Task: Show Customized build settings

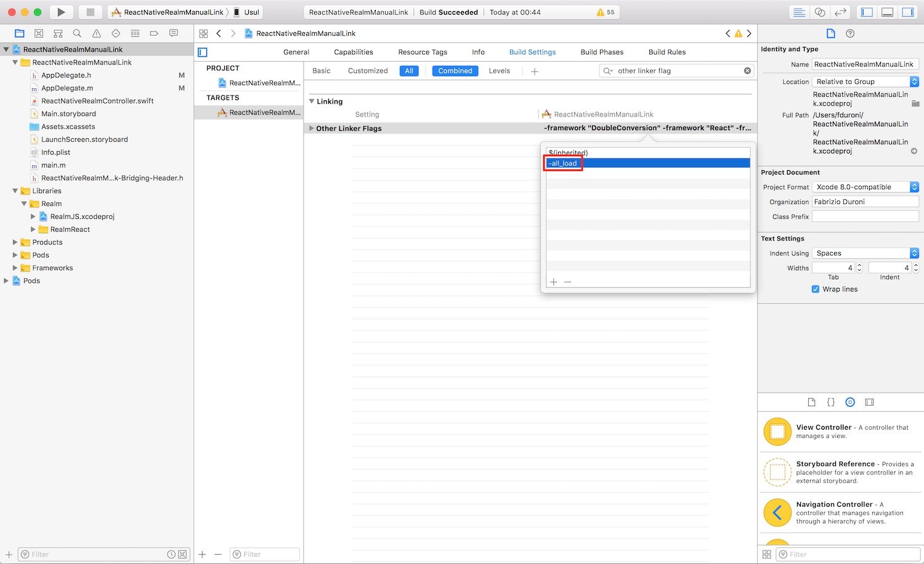Action: (x=368, y=71)
